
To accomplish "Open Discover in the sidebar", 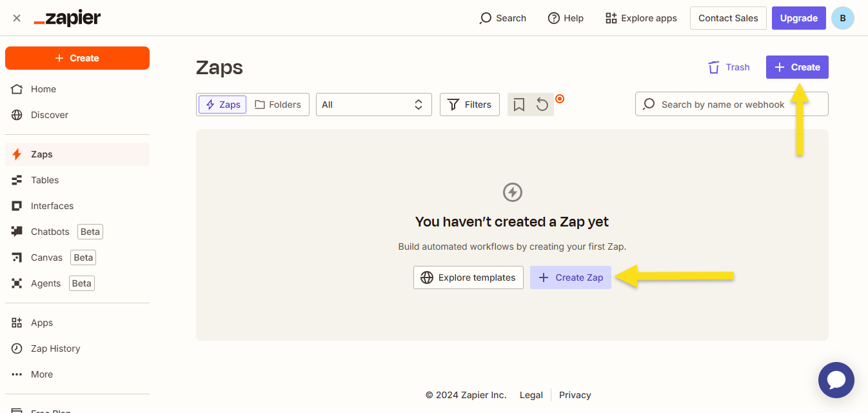I will pos(77,115).
